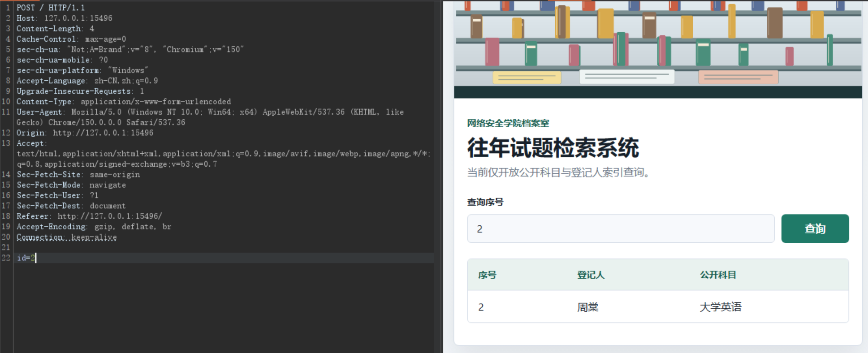Click the Sec-Fetch-User: ?1 line
Image resolution: width=868 pixels, height=353 pixels.
point(57,195)
